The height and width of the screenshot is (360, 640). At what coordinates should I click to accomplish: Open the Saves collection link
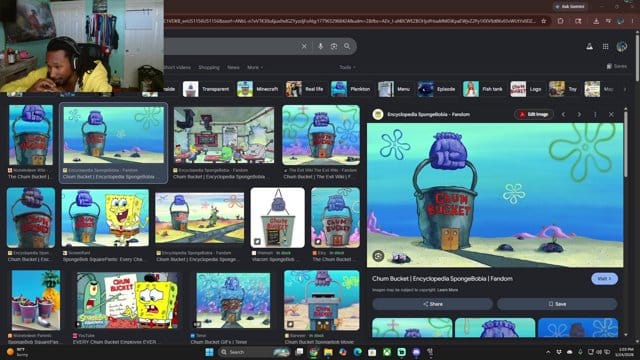(617, 66)
